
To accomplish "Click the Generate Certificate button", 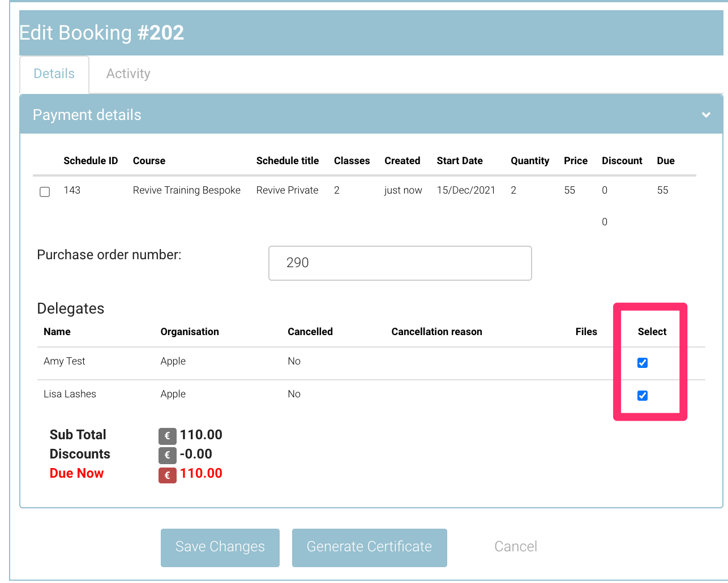I will 369,547.
